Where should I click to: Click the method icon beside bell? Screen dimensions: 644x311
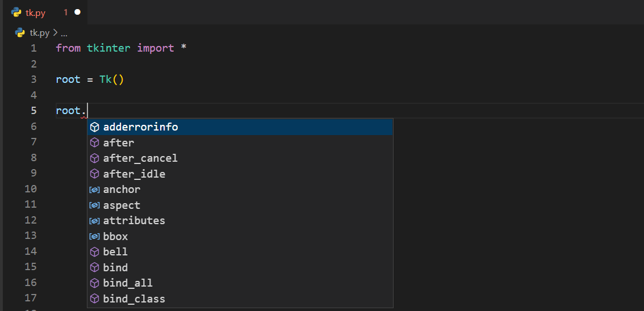tap(95, 252)
